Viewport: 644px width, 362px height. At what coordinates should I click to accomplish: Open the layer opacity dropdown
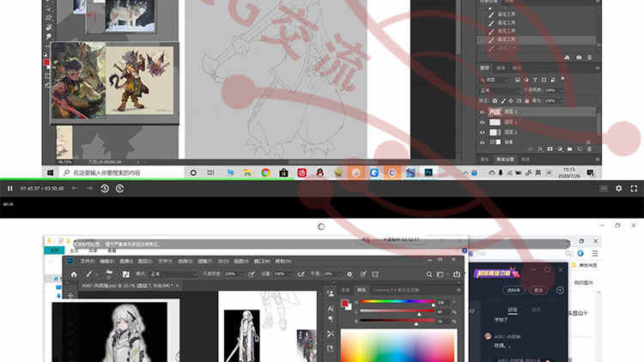550,89
